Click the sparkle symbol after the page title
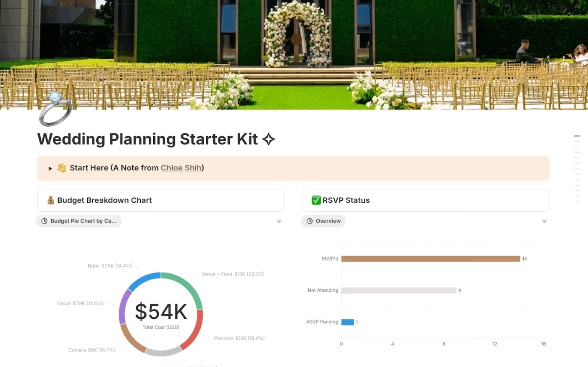This screenshot has height=367, width=588. pyautogui.click(x=269, y=139)
